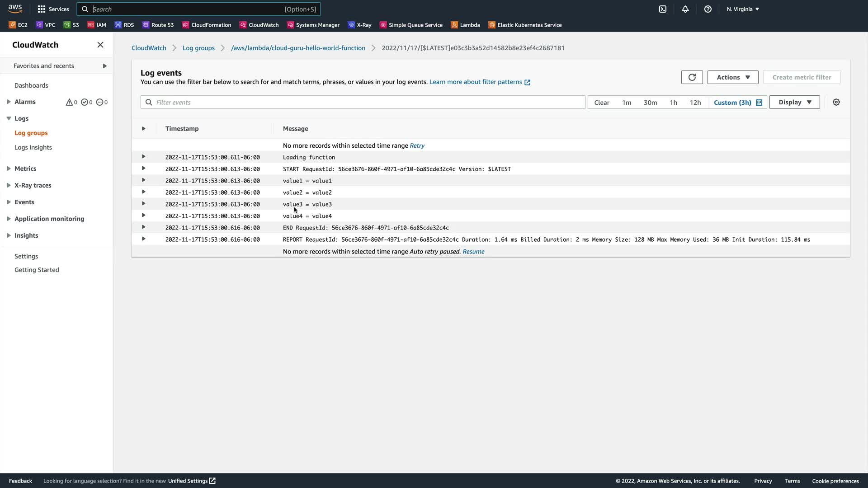
Task: Refresh the log events
Action: [x=692, y=77]
